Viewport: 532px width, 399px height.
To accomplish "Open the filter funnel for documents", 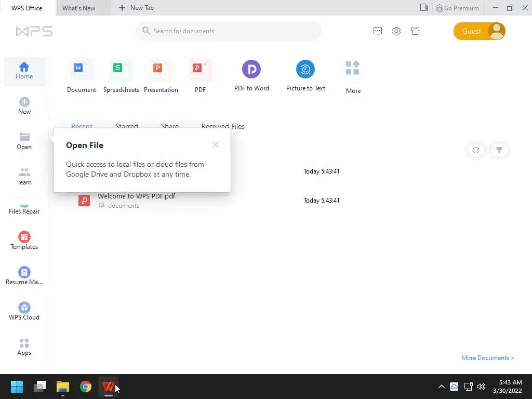I will click(499, 150).
